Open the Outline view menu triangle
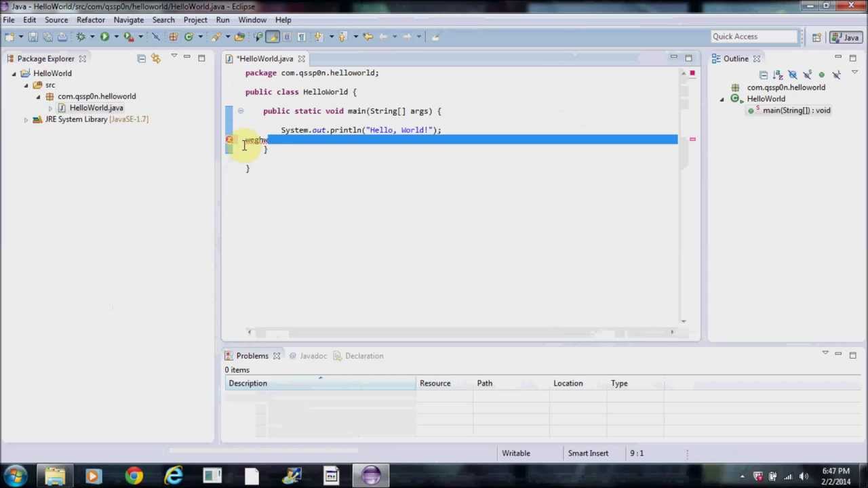 tap(854, 72)
